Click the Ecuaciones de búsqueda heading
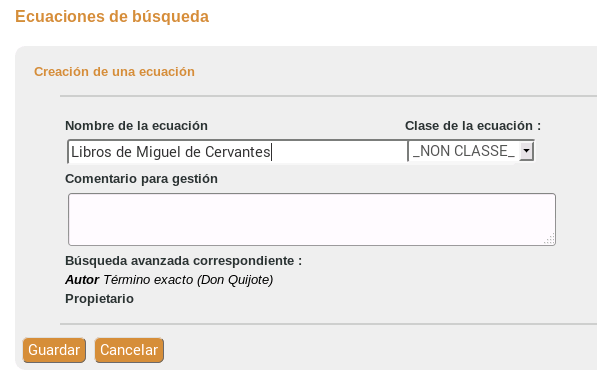This screenshot has width=597, height=383. tap(112, 17)
